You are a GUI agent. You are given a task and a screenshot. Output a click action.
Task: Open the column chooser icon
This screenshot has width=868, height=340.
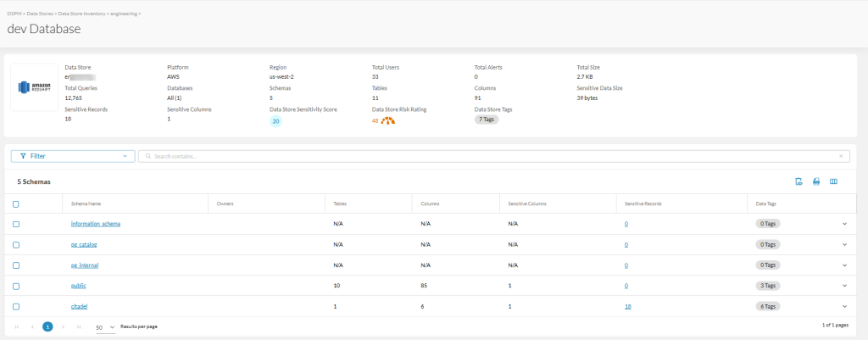[x=833, y=181]
